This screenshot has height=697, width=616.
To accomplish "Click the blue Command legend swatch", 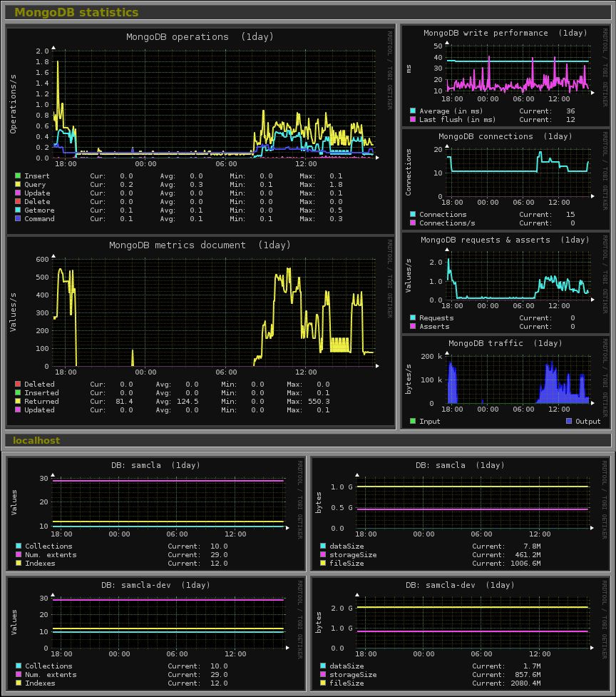I will (x=19, y=219).
